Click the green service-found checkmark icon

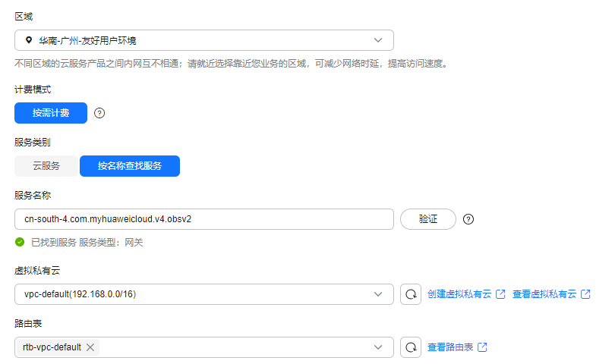(x=20, y=242)
